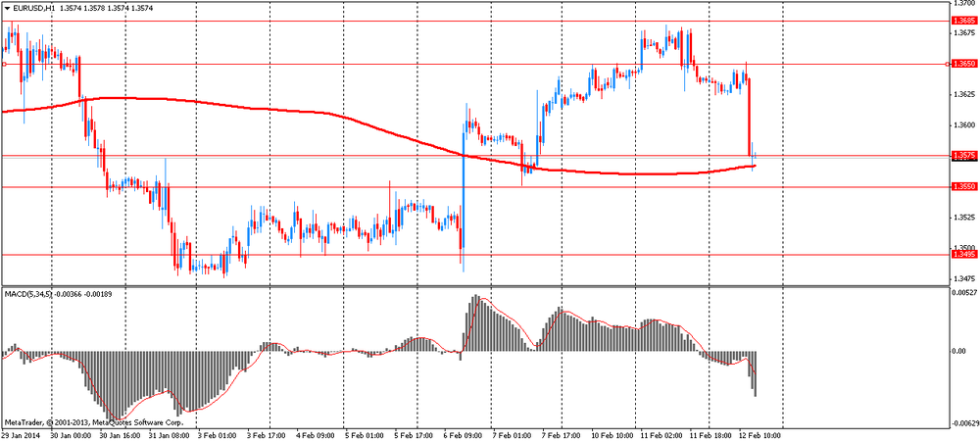
Task: Open the chart menu triangle beside EURUSD,H1
Action: [8, 9]
